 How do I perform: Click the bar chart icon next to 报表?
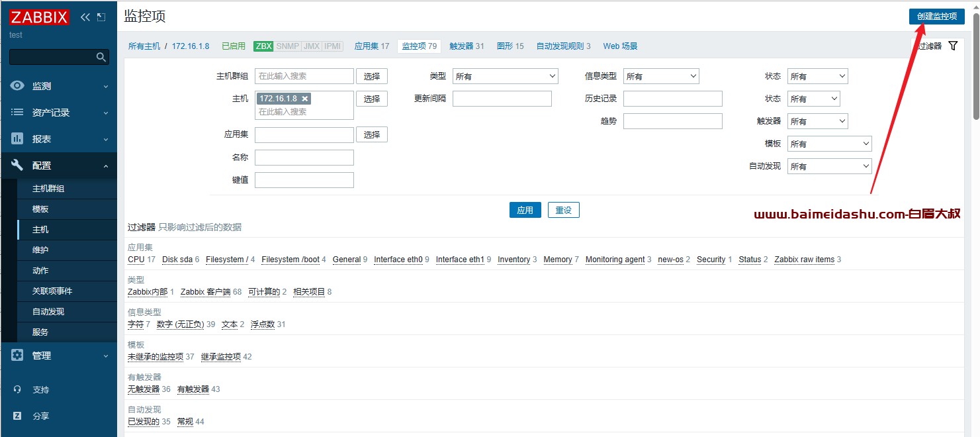(17, 139)
